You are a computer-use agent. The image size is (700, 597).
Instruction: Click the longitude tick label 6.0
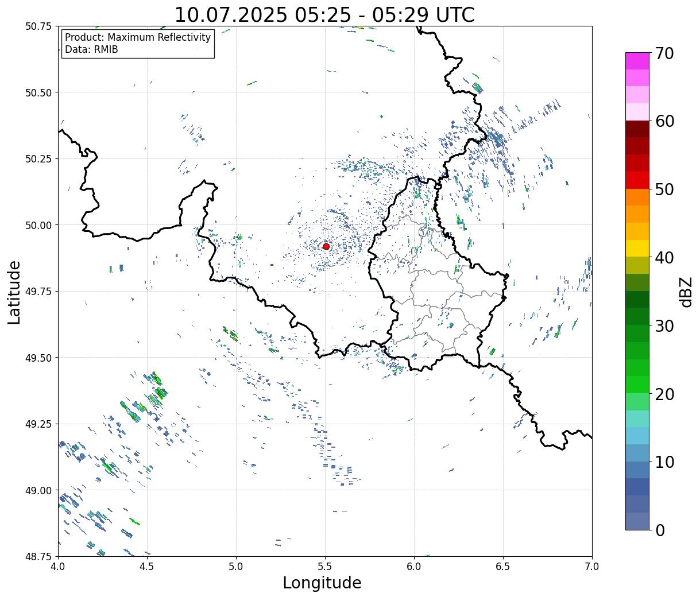click(x=414, y=567)
